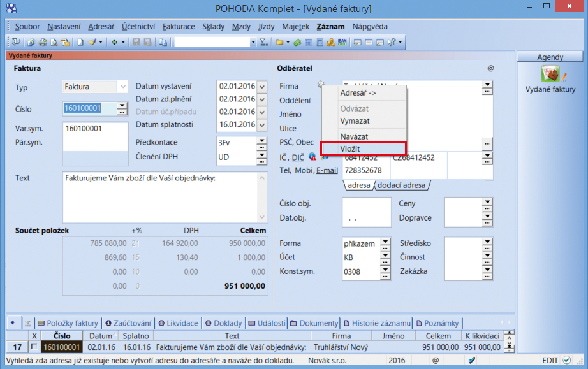588x369 pixels.
Task: Switch to the Položky faktury tab
Action: point(68,323)
